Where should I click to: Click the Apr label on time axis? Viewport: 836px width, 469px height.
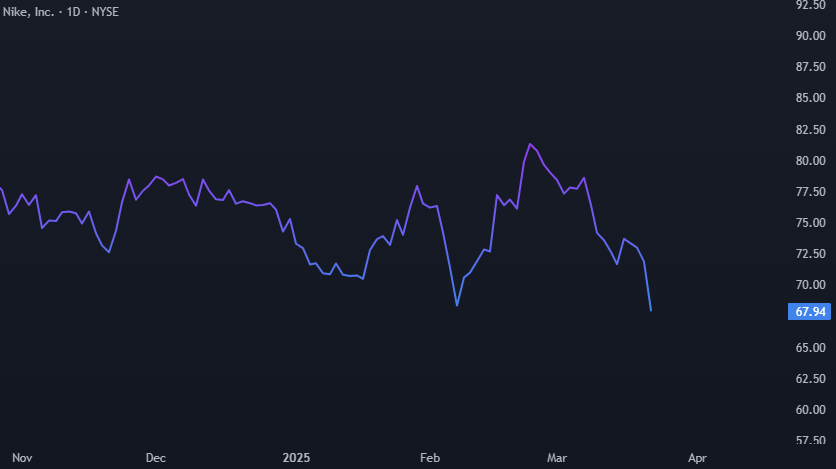tap(697, 458)
